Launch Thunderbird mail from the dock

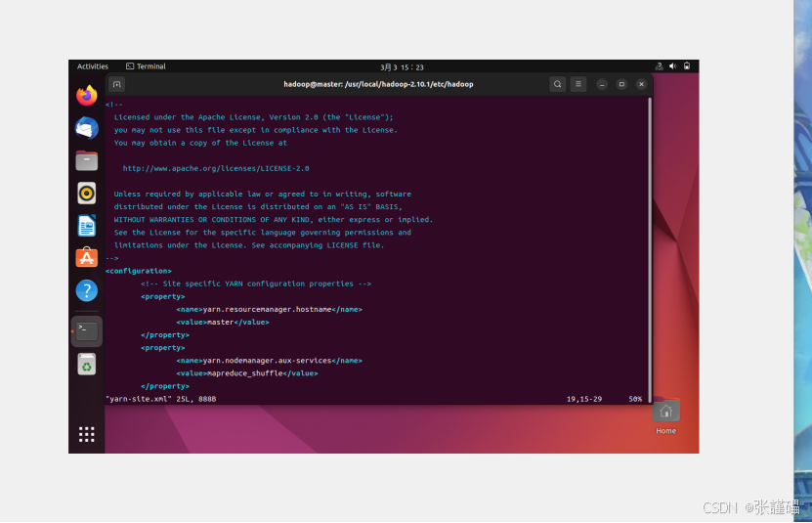point(87,128)
